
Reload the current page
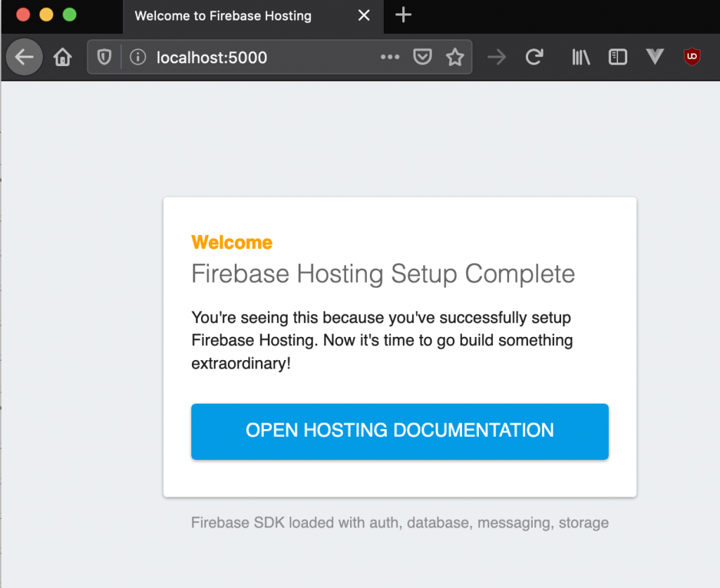coord(535,57)
